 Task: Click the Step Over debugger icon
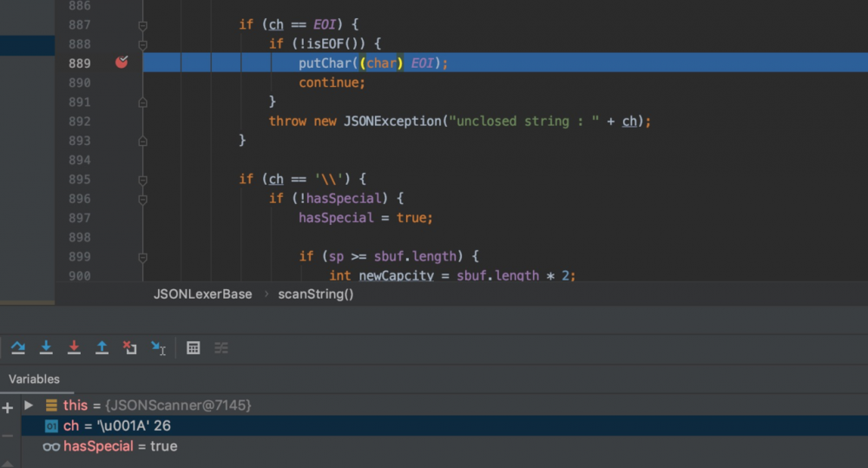[17, 348]
